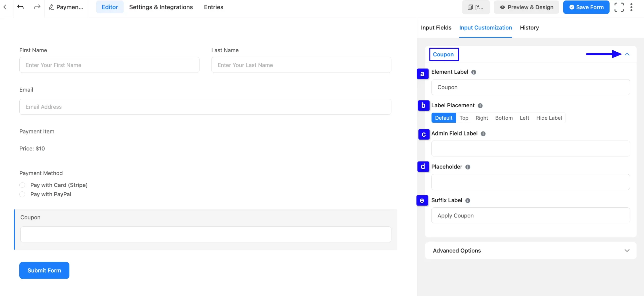Select the Pay with Card (Stripe) option
The height and width of the screenshot is (296, 644).
tap(22, 185)
